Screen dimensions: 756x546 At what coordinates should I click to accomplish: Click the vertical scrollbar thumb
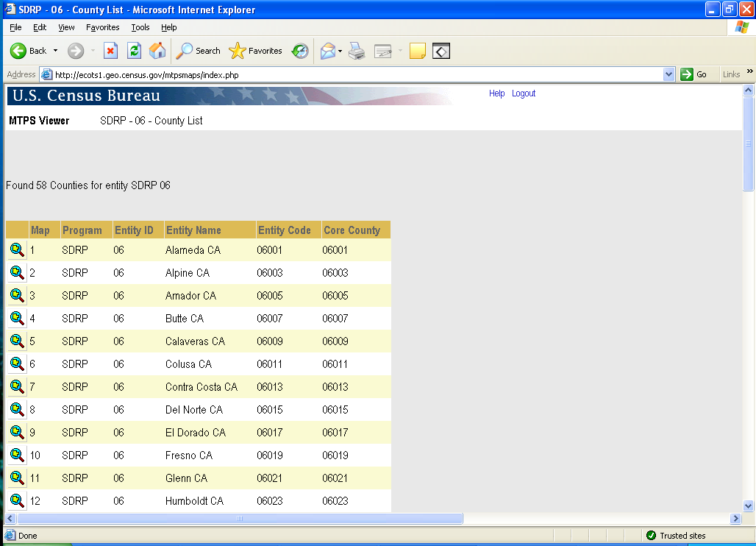point(749,143)
